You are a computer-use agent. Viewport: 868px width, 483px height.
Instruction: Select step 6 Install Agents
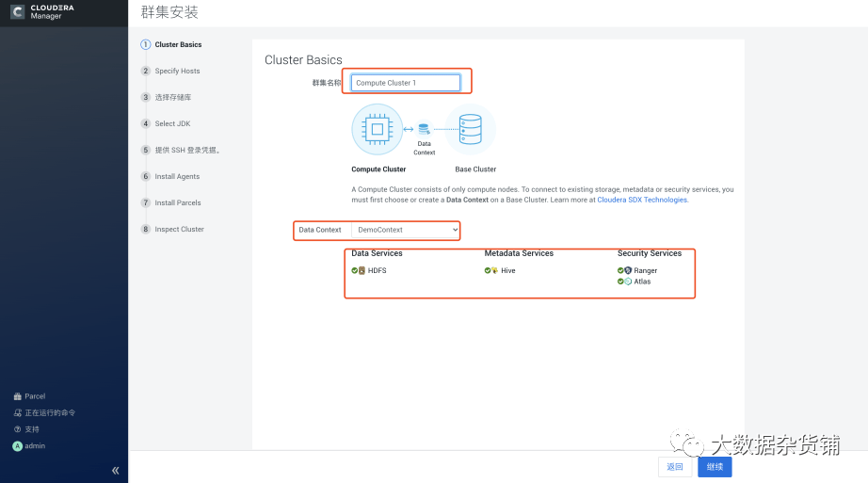[170, 176]
